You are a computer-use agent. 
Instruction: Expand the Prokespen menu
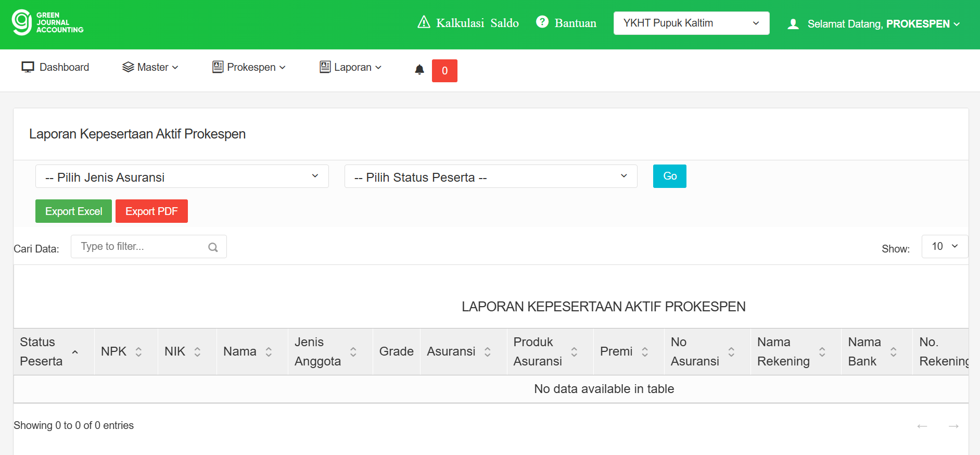[x=249, y=67]
